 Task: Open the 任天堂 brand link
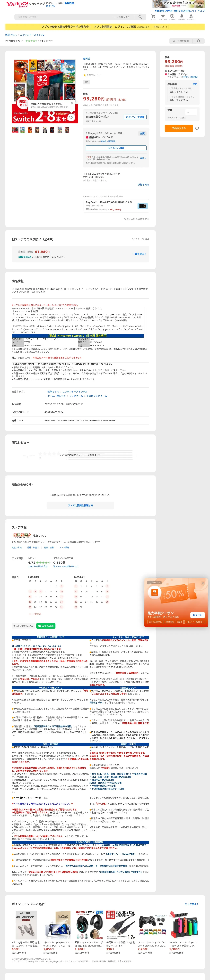(x=87, y=59)
